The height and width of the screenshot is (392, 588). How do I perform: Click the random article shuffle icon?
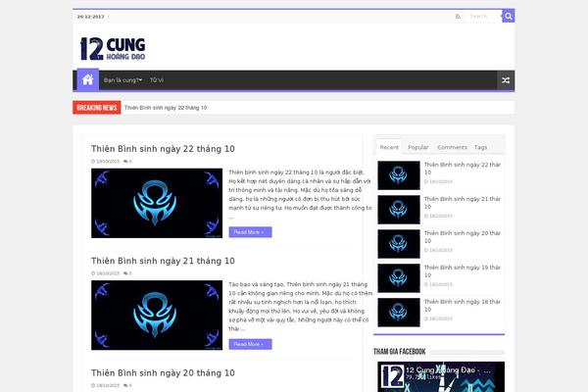(506, 80)
